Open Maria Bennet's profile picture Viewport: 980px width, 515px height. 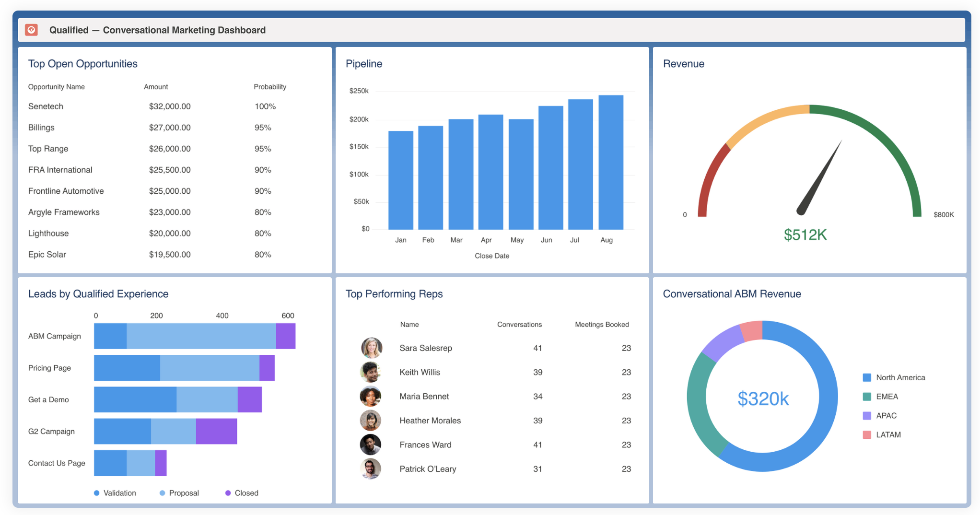[371, 397]
